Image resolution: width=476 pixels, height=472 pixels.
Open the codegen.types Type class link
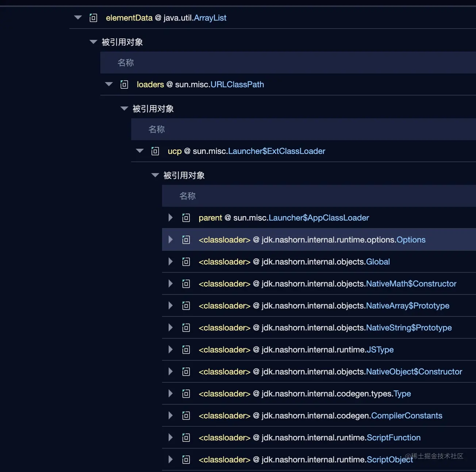402,394
